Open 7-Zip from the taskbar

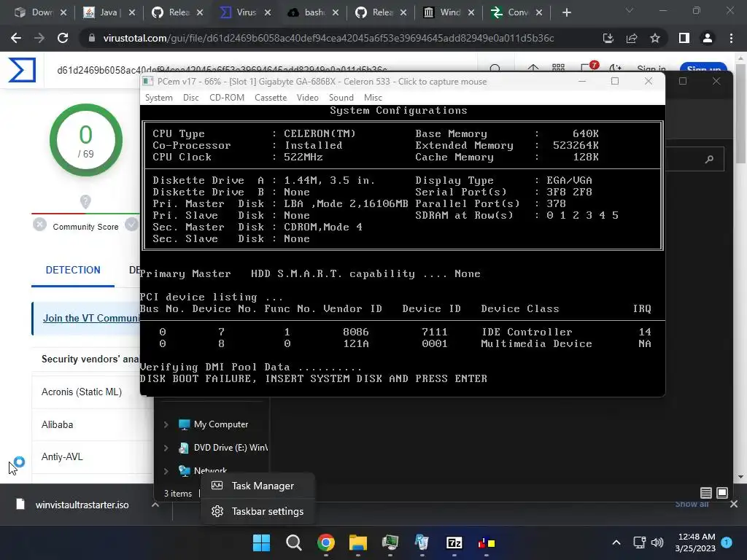coord(454,542)
